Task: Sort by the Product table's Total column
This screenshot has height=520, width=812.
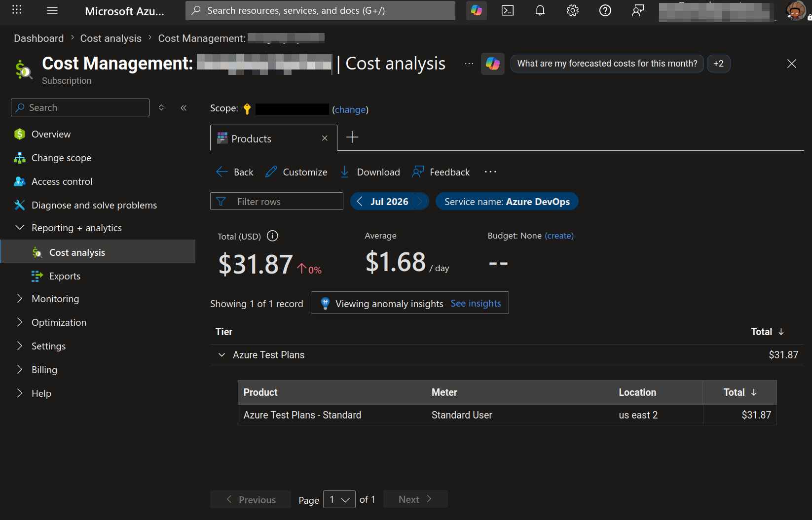Action: 740,392
